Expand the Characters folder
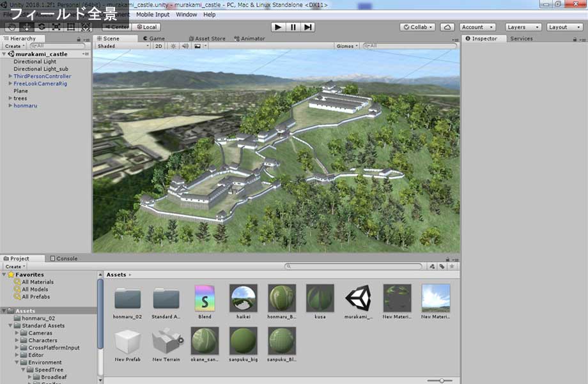The width and height of the screenshot is (588, 384). point(17,340)
